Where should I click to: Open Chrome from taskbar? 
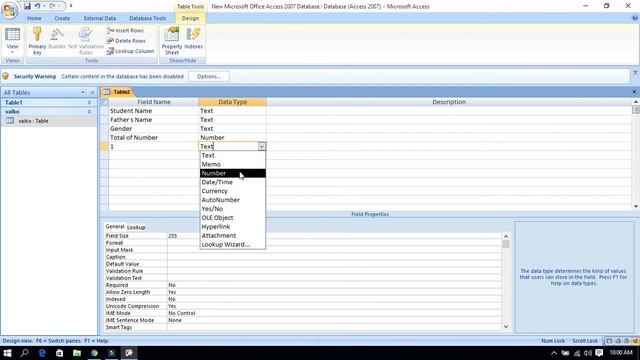click(94, 353)
